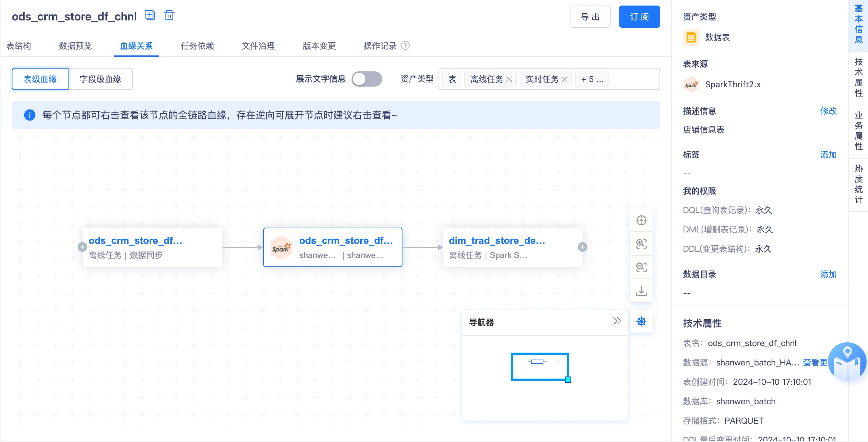Download the lineage graph image
868x442 pixels.
(641, 291)
